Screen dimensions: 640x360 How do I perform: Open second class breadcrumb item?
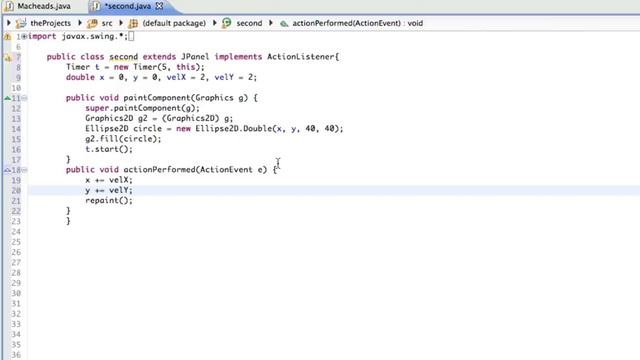(249, 23)
